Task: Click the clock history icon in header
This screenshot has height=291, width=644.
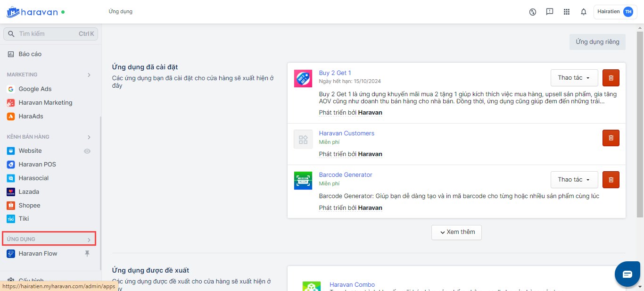Action: coord(533,12)
